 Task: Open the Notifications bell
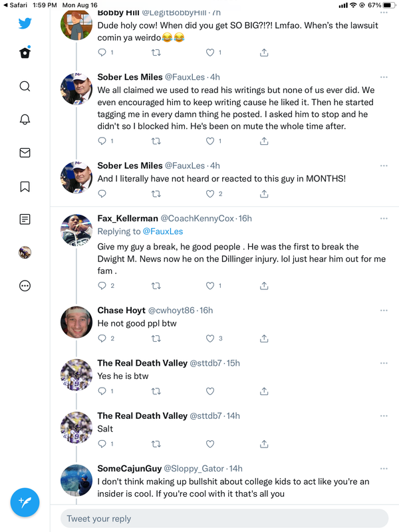(25, 120)
